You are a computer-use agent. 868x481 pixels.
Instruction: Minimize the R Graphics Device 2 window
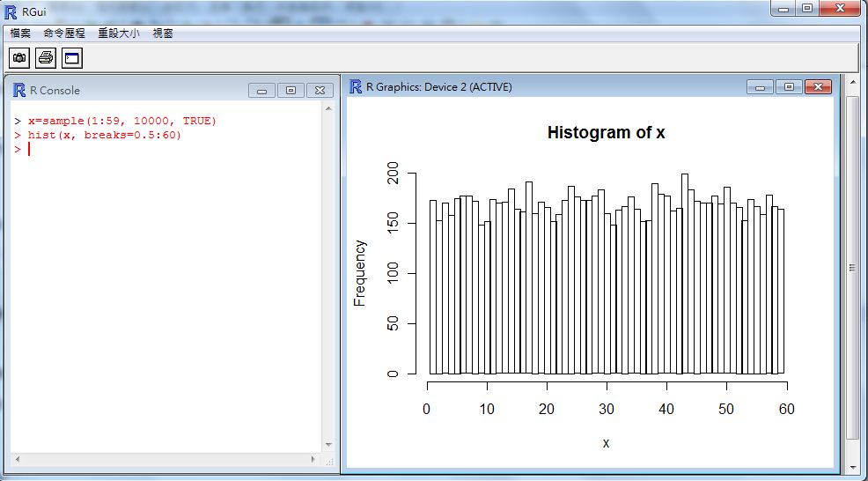point(760,86)
